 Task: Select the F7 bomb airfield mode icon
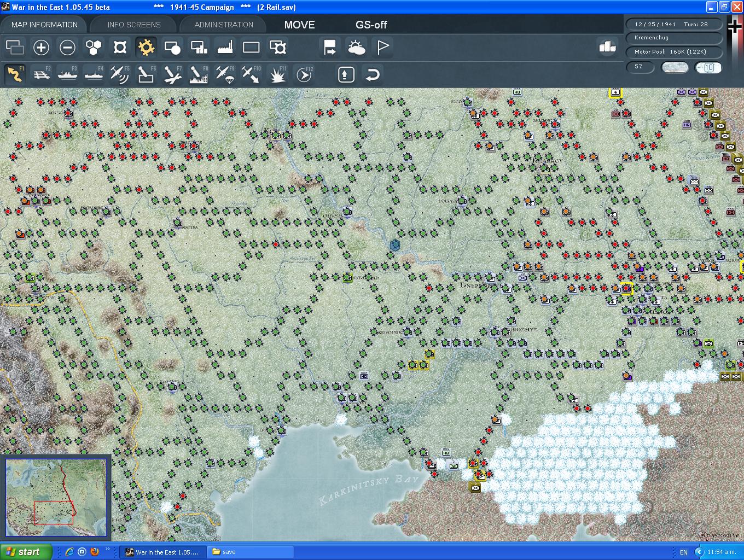click(x=172, y=74)
